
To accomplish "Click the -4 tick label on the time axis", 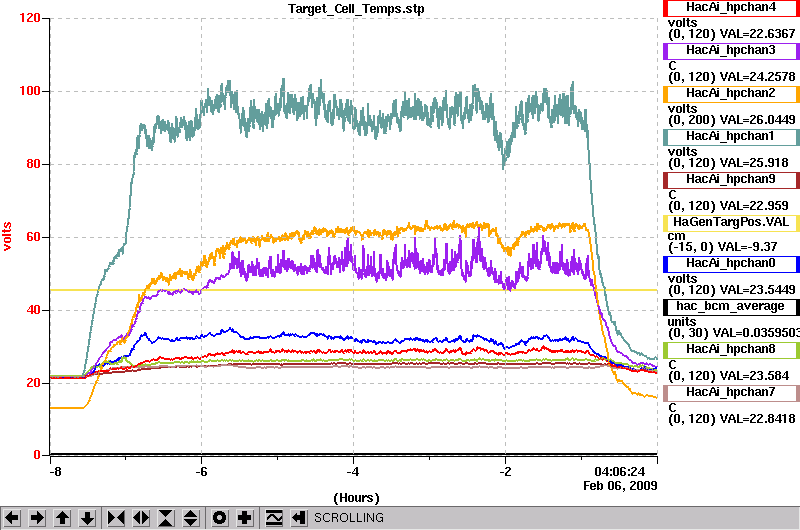I will pos(353,472).
